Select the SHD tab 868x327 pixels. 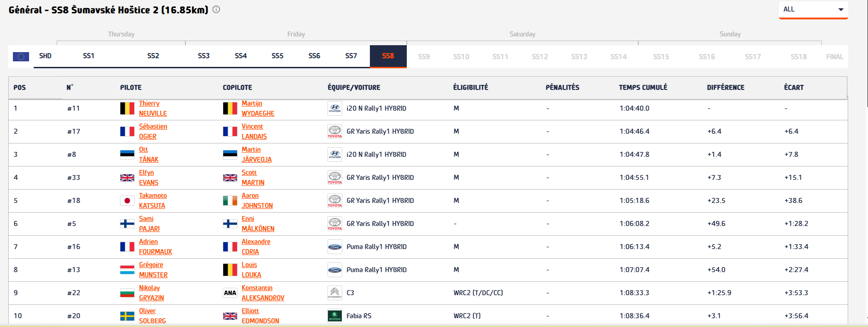tap(45, 56)
